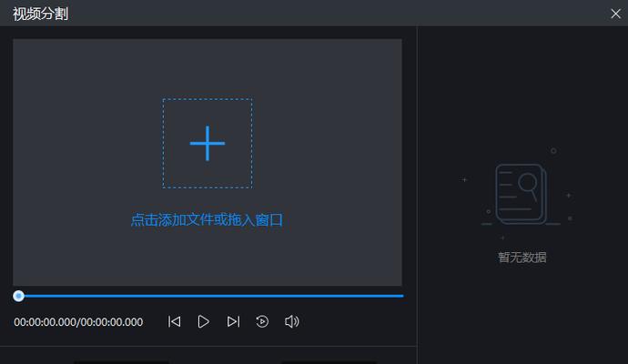This screenshot has width=628, height=364.
Task: Click the plus icon to add a file
Action: (x=208, y=144)
